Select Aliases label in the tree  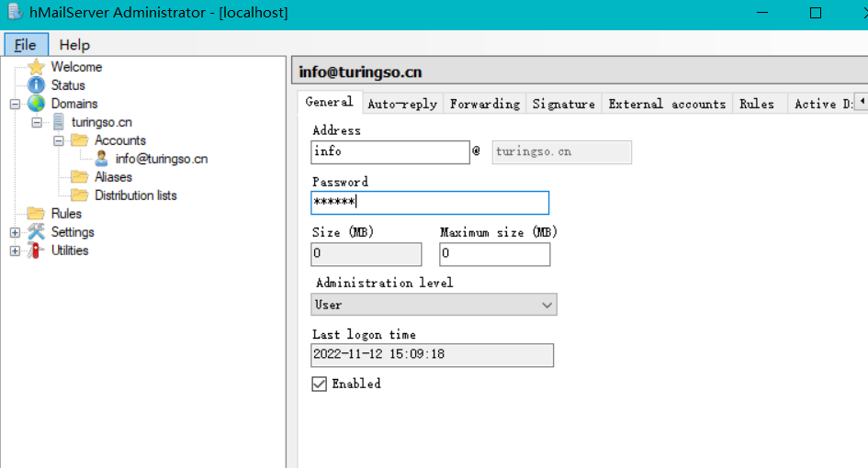[114, 177]
